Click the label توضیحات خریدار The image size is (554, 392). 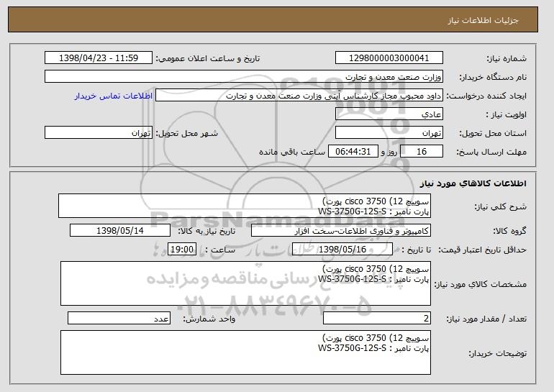(x=497, y=353)
